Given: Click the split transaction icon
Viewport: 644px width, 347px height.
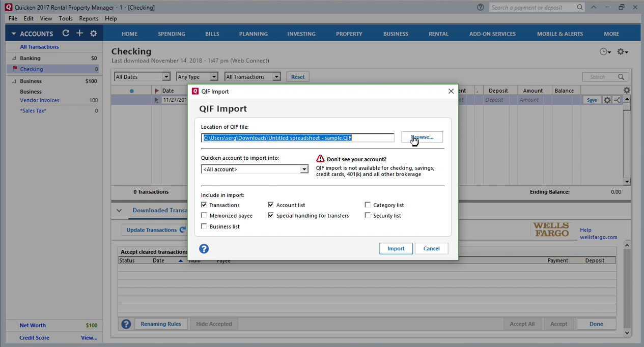Looking at the screenshot, I should tap(617, 100).
